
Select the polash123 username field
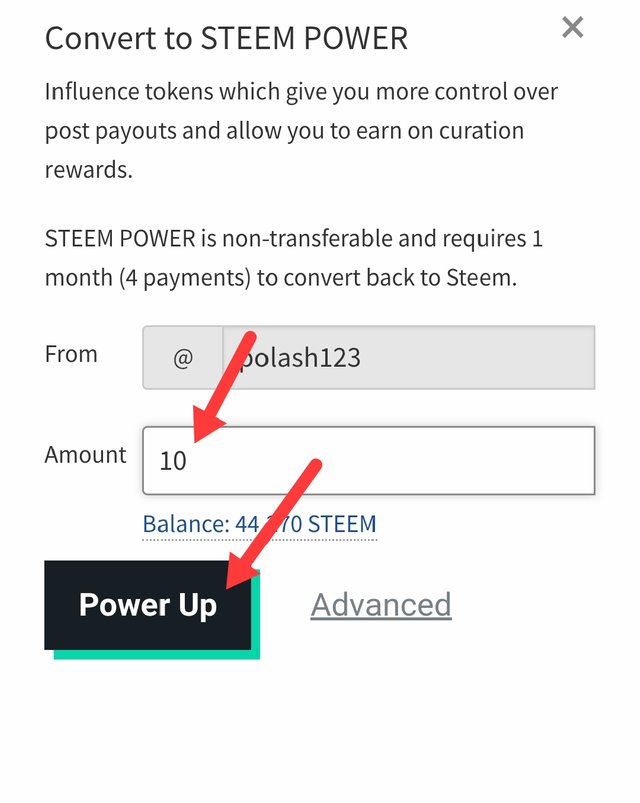coord(408,358)
